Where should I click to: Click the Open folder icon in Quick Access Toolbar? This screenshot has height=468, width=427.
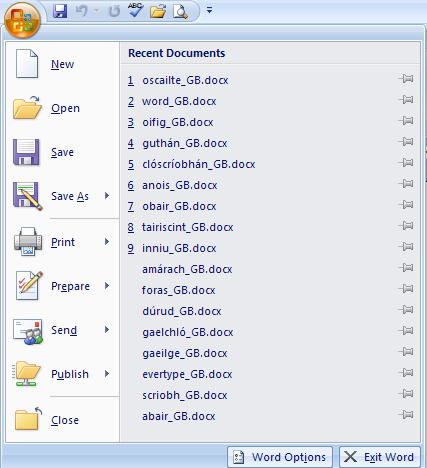[158, 11]
